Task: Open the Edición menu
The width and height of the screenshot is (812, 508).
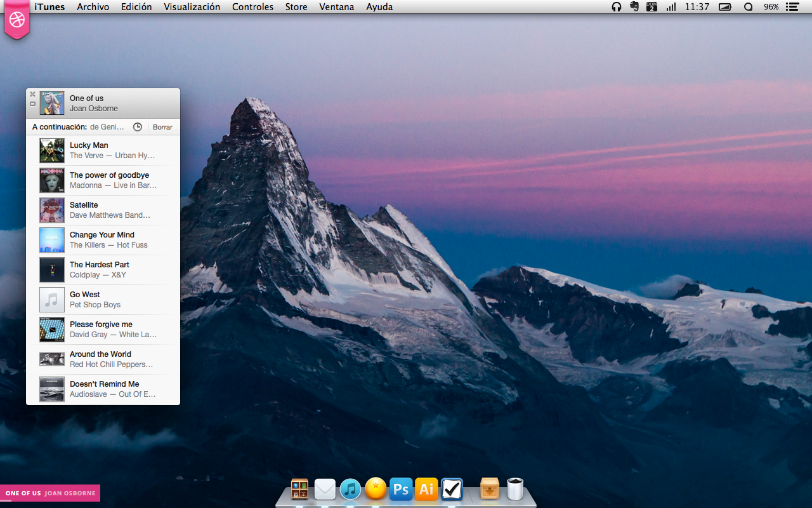Action: tap(136, 7)
